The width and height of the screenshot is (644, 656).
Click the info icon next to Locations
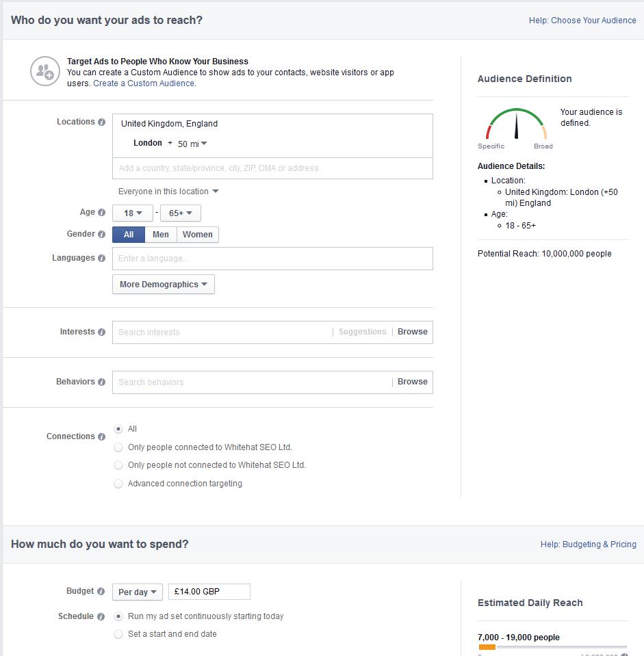click(101, 122)
